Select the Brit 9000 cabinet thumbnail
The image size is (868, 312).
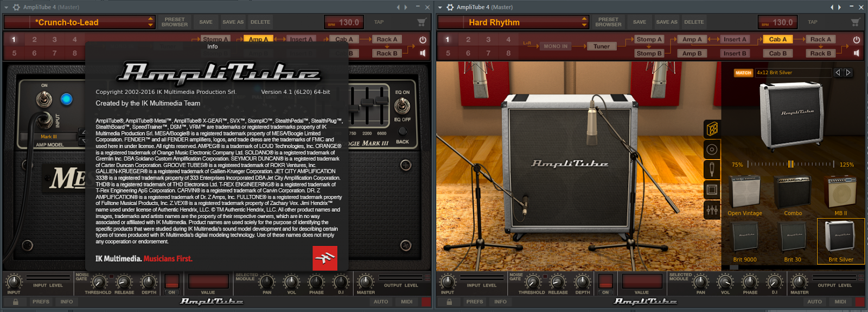[x=745, y=241]
